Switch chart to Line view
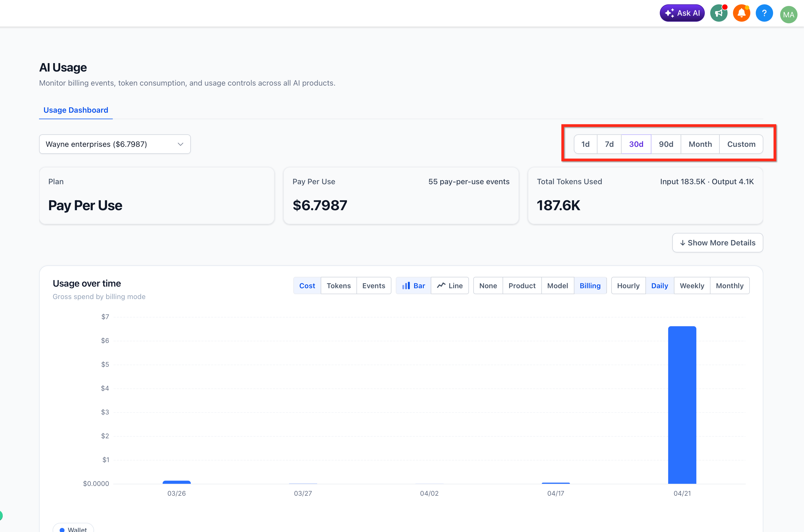804x532 pixels. pos(449,286)
